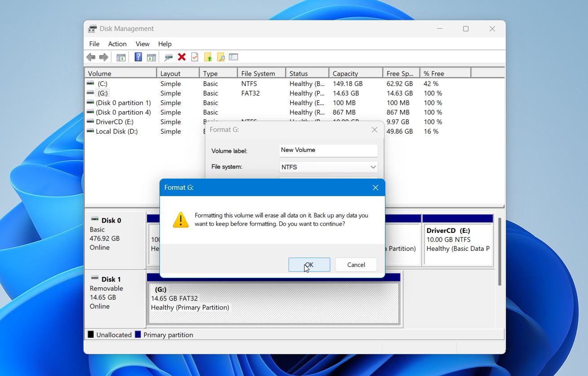Toggle the Show/Hide Console Tree icon
Image resolution: width=588 pixels, height=376 pixels.
[121, 57]
